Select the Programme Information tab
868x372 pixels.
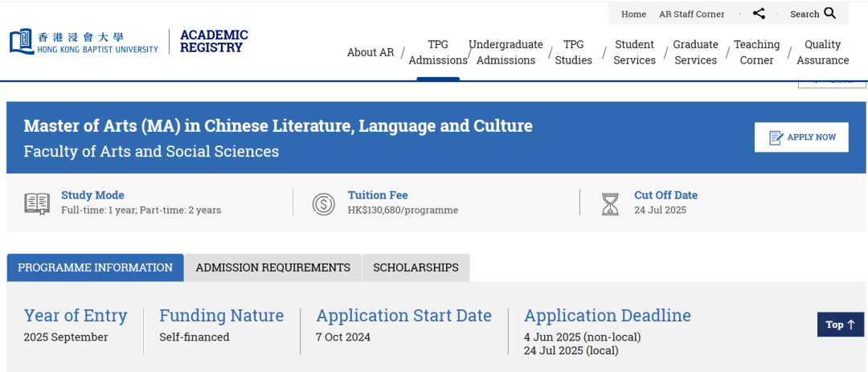point(95,268)
